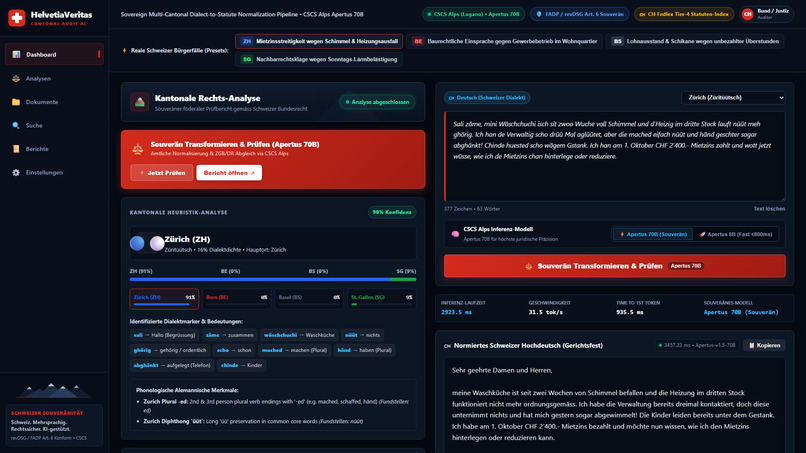The height and width of the screenshot is (453, 806).
Task: Open Dashboard in the sidebar
Action: [x=54, y=55]
